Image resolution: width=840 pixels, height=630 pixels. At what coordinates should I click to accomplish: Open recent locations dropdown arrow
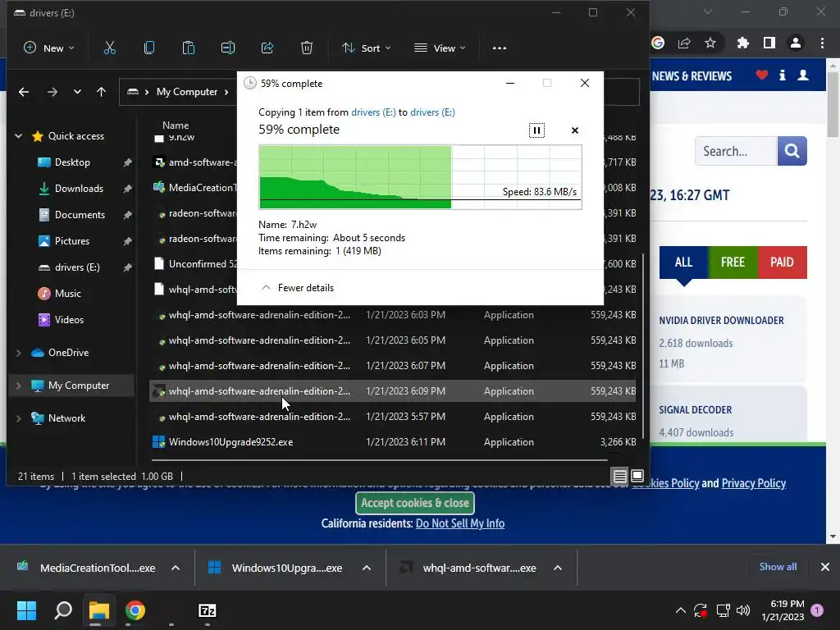[x=77, y=92]
